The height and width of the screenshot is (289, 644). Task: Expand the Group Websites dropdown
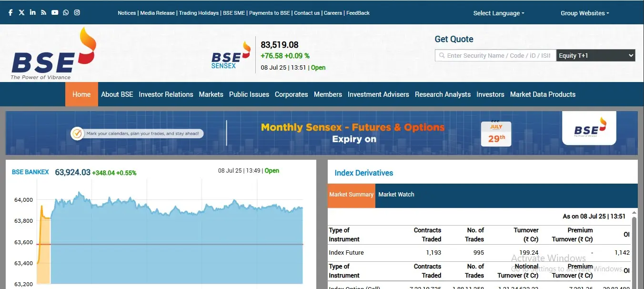[584, 13]
